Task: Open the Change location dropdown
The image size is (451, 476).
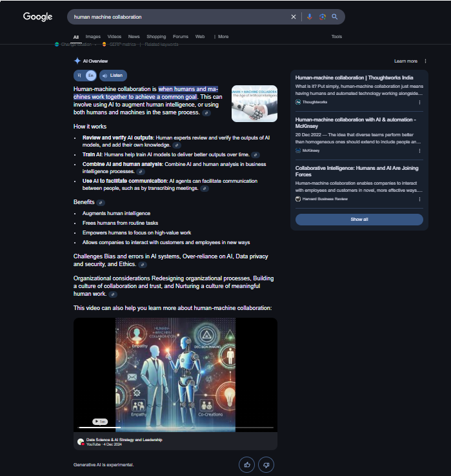Action: click(x=76, y=45)
